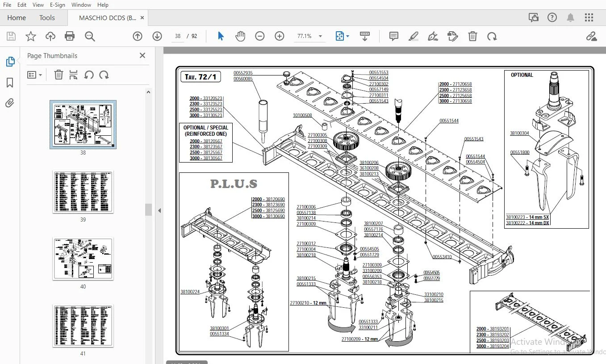Open the Bookmarks panel in the sidebar

tap(10, 83)
